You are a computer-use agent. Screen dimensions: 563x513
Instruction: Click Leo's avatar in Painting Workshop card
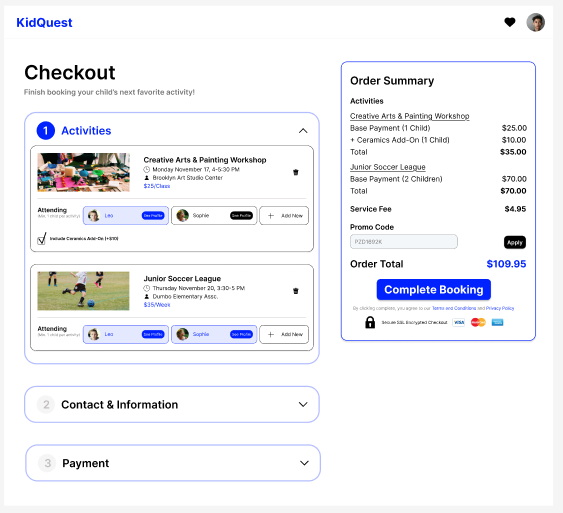pyautogui.click(x=94, y=215)
